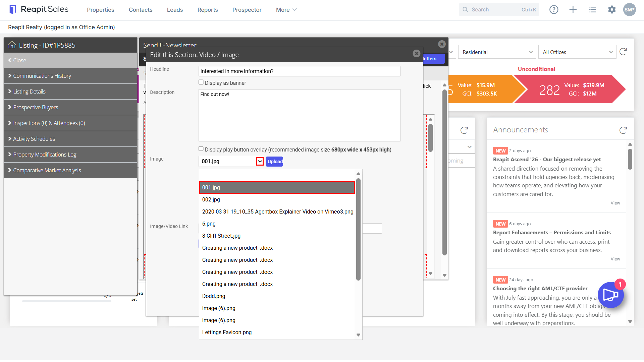This screenshot has width=644, height=362.
Task: Refresh the Announcements panel
Action: (x=623, y=130)
